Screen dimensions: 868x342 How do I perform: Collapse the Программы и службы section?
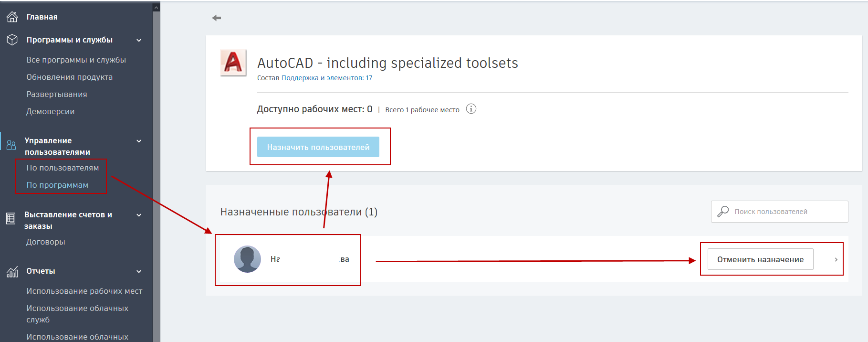[x=139, y=40]
